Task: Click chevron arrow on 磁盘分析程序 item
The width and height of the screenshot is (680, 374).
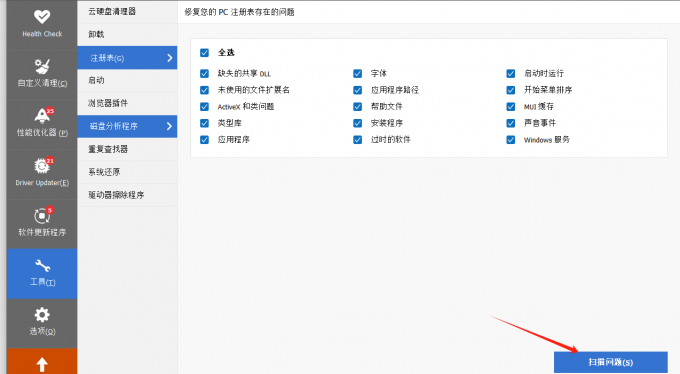Action: click(170, 126)
